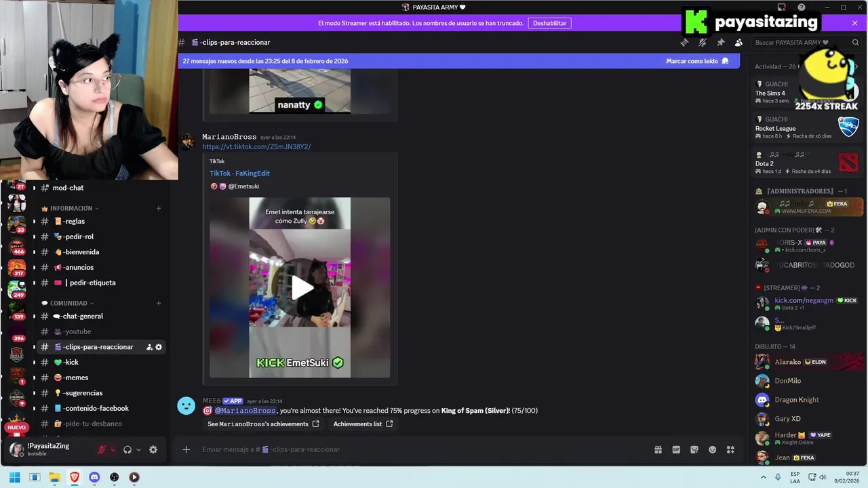The height and width of the screenshot is (488, 868).
Task: Edit clips-para-reaccionar channel gear icon
Action: tap(159, 347)
